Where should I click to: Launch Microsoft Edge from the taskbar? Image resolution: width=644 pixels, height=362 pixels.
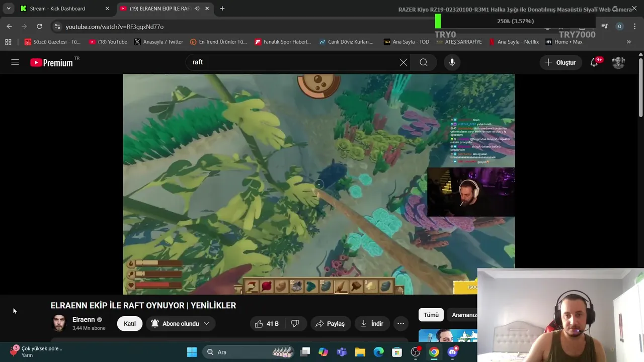378,352
